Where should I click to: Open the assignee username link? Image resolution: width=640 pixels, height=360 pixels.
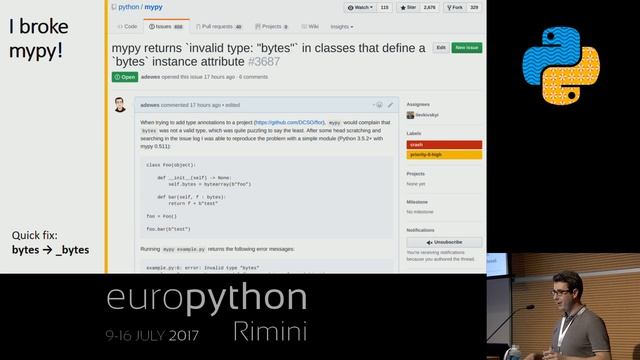click(427, 115)
